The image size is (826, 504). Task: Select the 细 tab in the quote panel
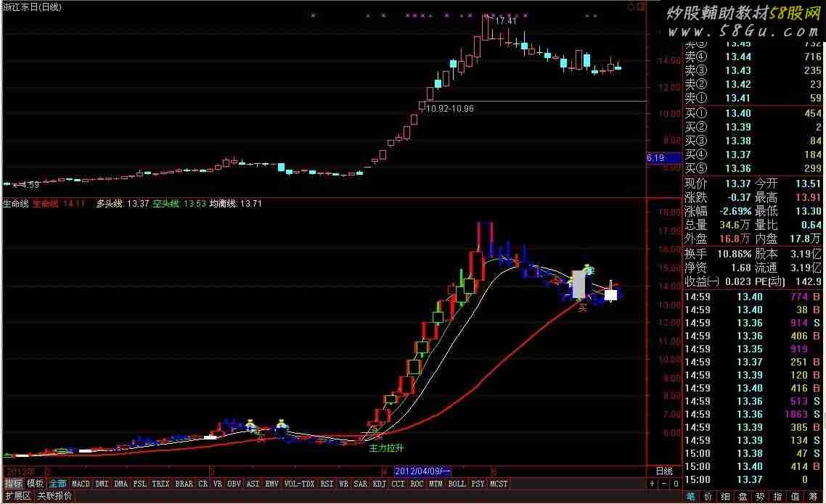pos(725,496)
